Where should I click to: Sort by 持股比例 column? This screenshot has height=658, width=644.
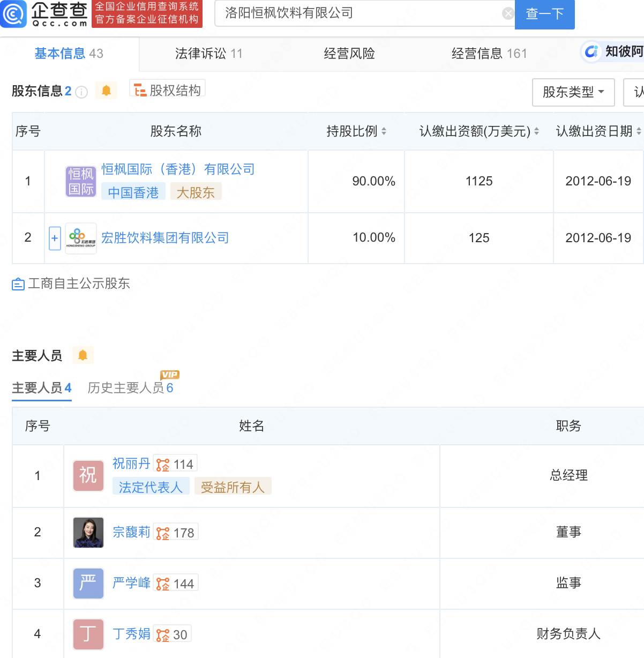384,131
